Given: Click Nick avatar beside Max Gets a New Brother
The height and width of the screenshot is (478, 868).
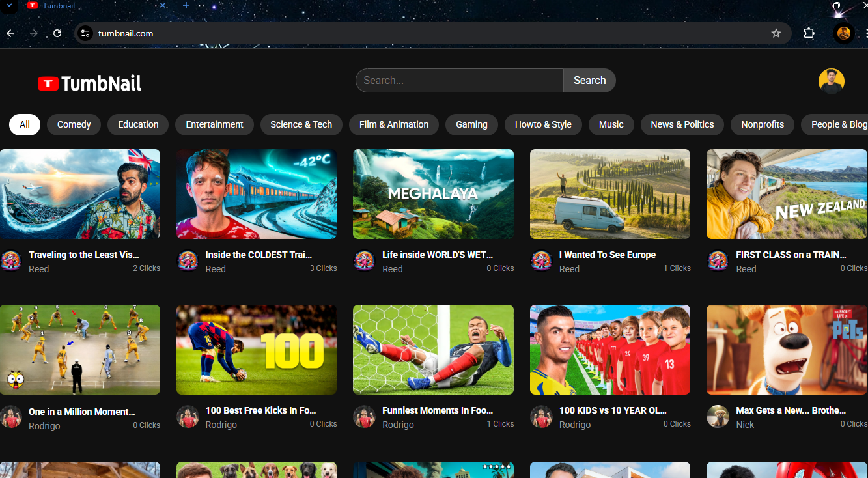Looking at the screenshot, I should click(718, 417).
